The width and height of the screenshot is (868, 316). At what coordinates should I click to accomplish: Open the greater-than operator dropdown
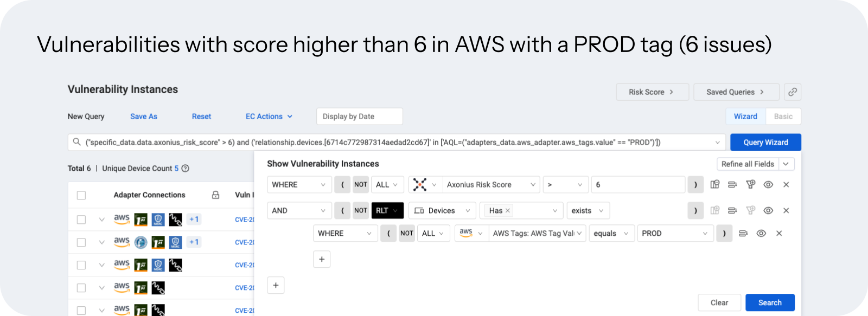(566, 185)
